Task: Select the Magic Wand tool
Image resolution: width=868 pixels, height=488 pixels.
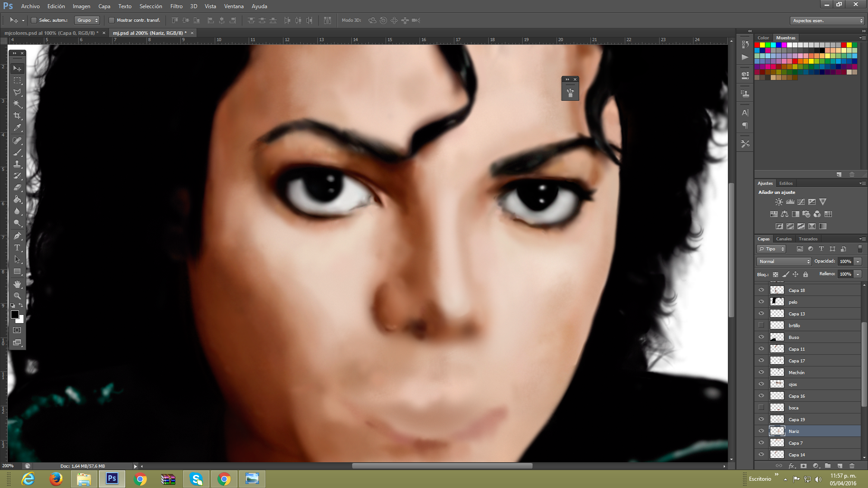Action: pos(17,104)
